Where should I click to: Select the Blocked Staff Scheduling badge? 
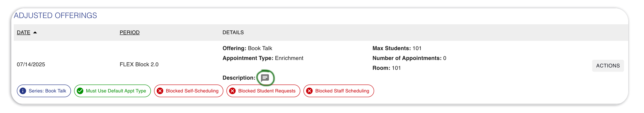(338, 91)
